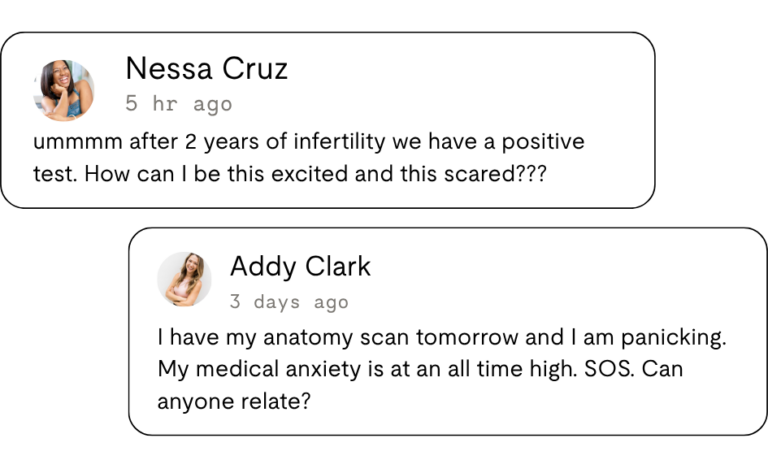Image resolution: width=768 pixels, height=460 pixels.
Task: Open Nessa Cruz's profile photo
Action: (64, 91)
